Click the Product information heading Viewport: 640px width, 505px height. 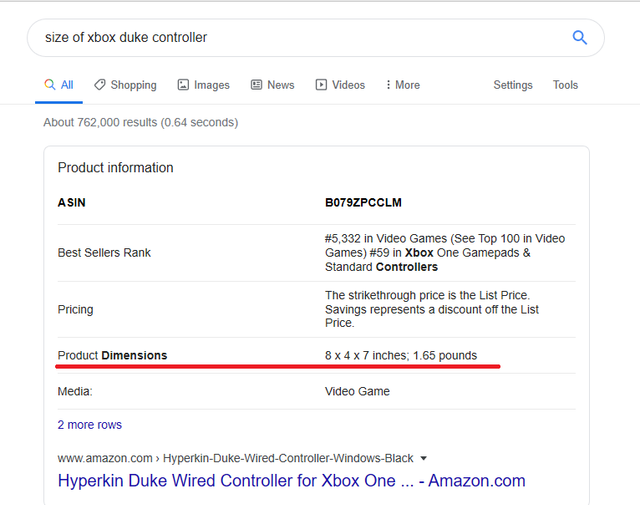[x=115, y=168]
